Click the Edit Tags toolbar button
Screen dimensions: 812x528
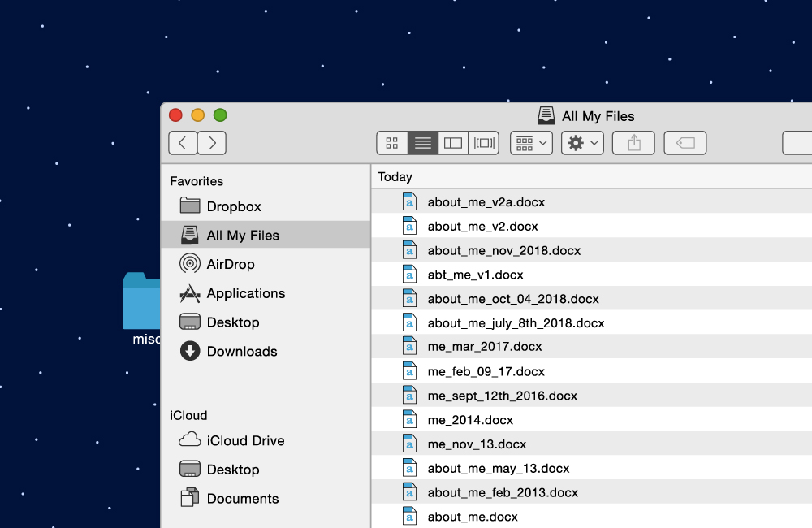[x=685, y=143]
